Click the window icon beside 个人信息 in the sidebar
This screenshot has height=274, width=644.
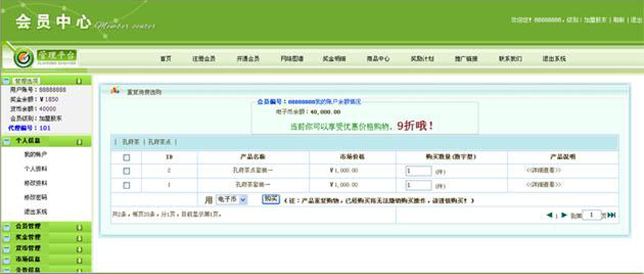coord(7,141)
